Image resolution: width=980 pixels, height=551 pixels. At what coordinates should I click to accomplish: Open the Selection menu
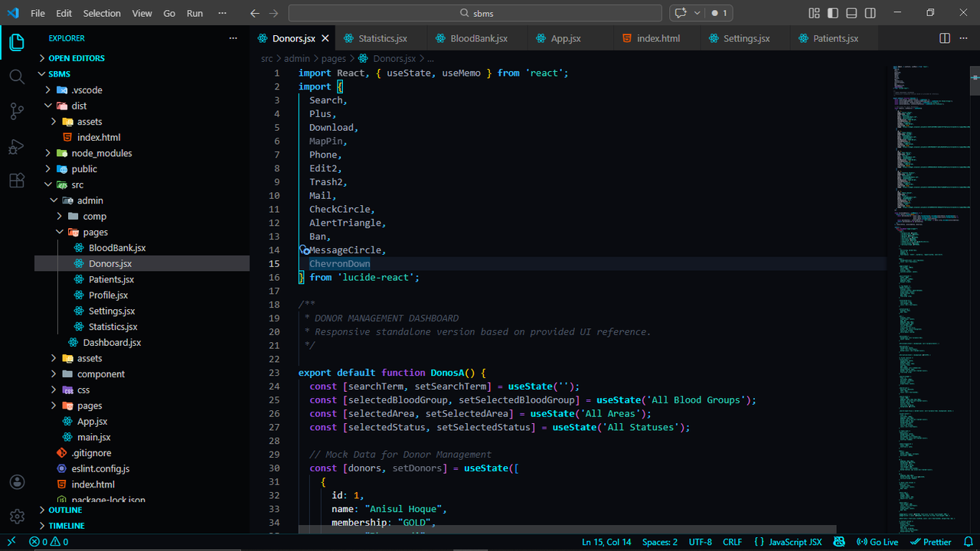(102, 12)
